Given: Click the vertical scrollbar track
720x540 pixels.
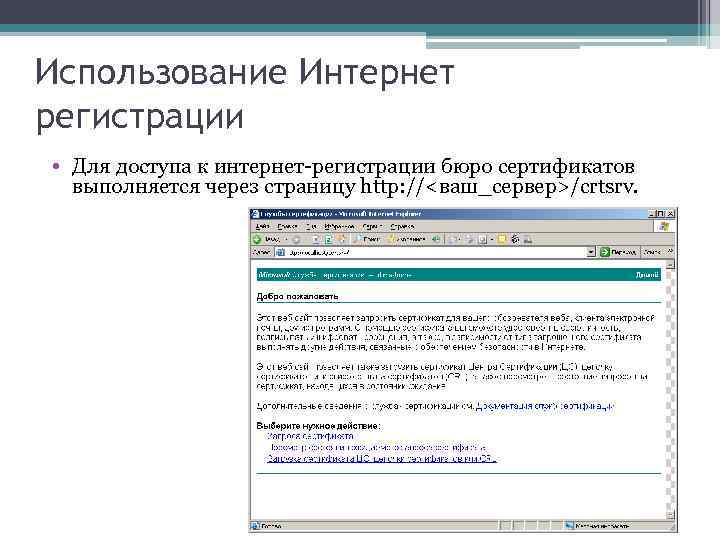Looking at the screenshot, I should 670,390.
